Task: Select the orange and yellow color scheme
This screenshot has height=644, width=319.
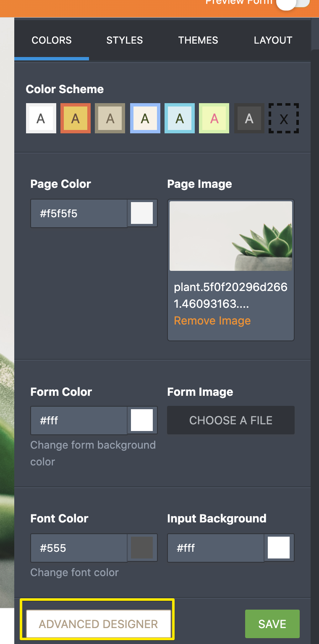Action: tap(76, 119)
